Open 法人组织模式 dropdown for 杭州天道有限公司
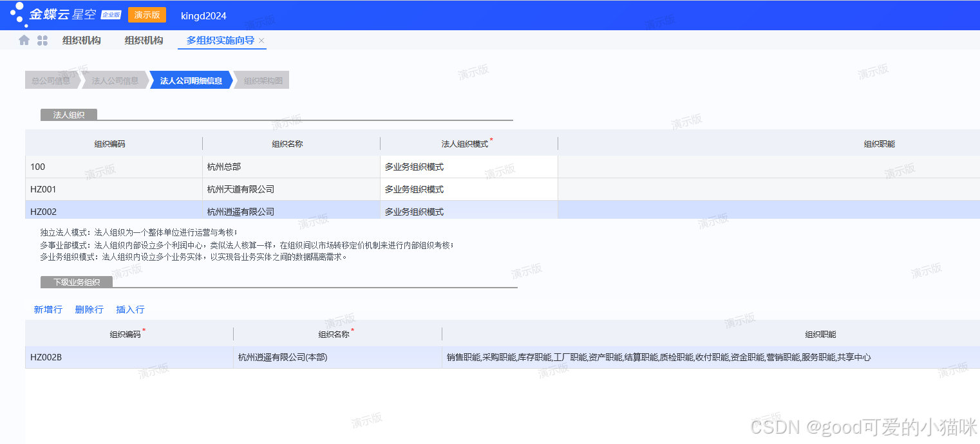The height and width of the screenshot is (444, 980). (x=469, y=189)
